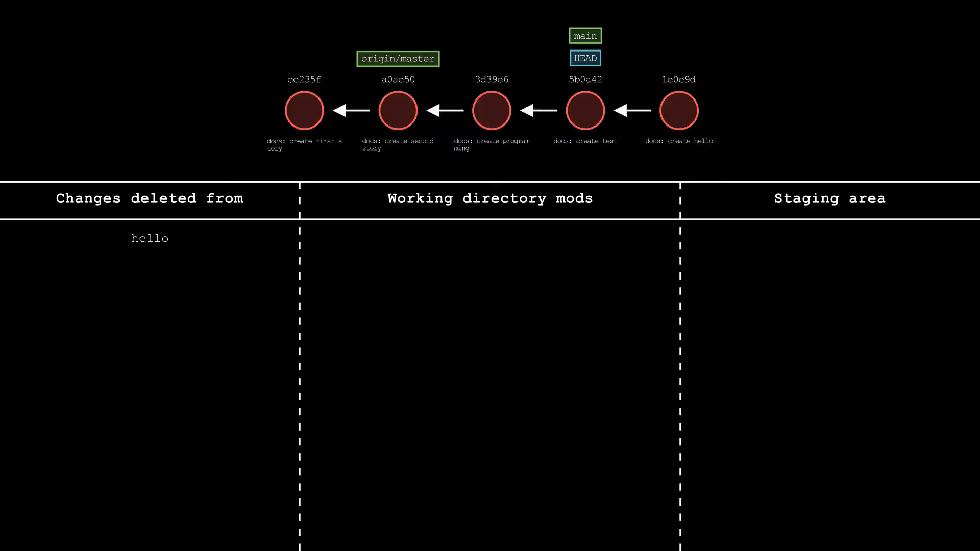The width and height of the screenshot is (980, 551).
Task: Click the 'docs: create second story' label
Action: pos(398,145)
